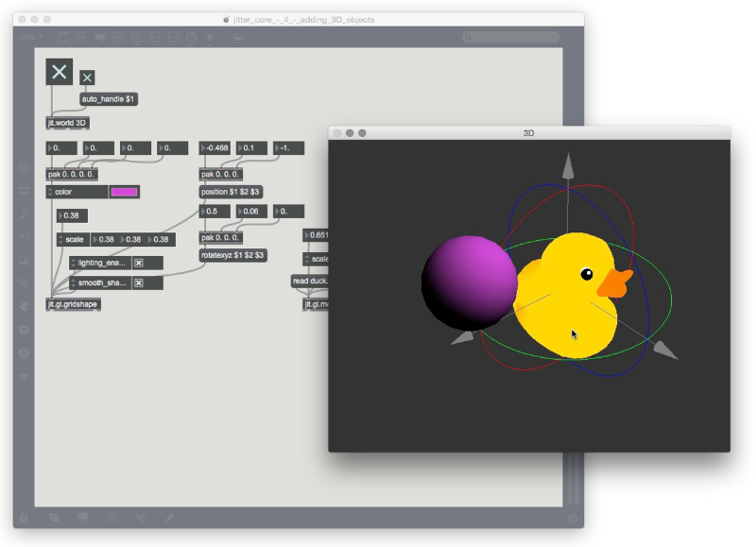Image resolution: width=756 pixels, height=547 pixels.
Task: Click the audio power icon at bottom right
Action: tap(573, 518)
